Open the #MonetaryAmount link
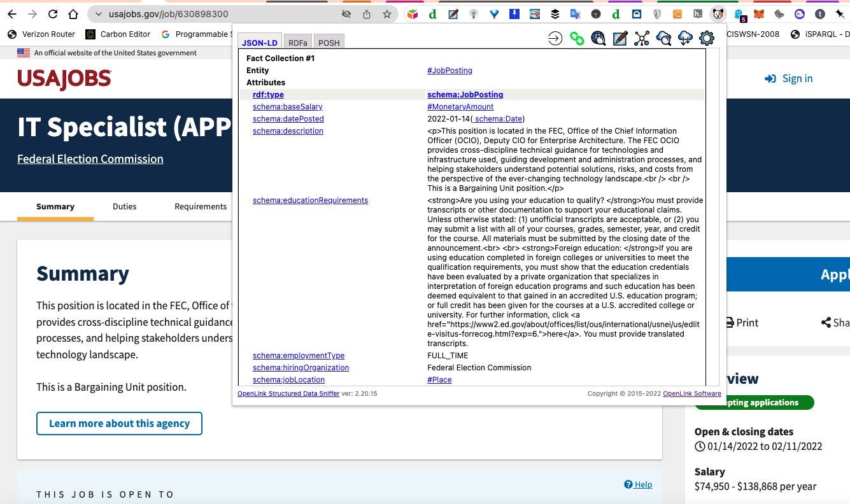The height and width of the screenshot is (504, 850). pos(460,107)
